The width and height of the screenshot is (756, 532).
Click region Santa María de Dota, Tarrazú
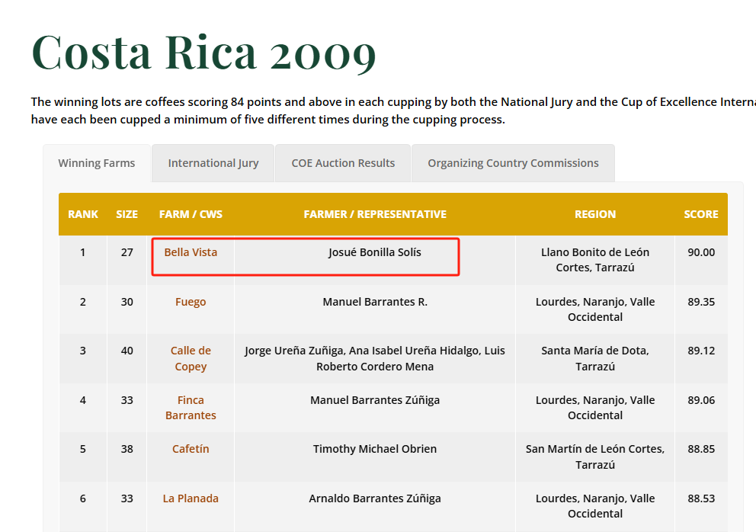(595, 358)
